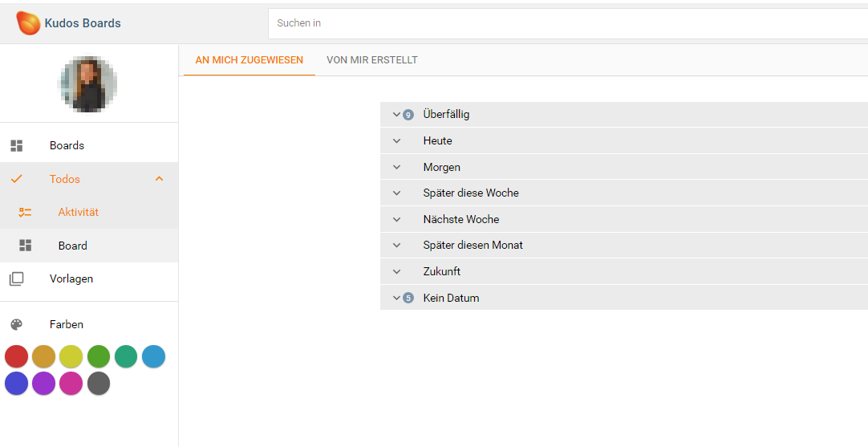Screen dimensions: 868x447
Task: Expand the Kein Datum section
Action: (396, 298)
